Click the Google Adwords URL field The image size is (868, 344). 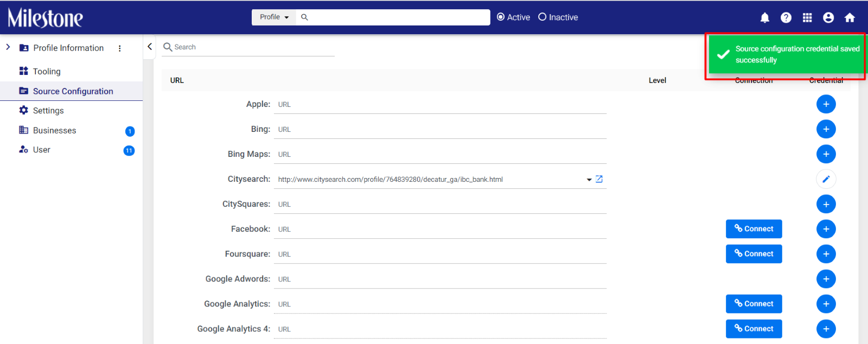click(x=440, y=279)
